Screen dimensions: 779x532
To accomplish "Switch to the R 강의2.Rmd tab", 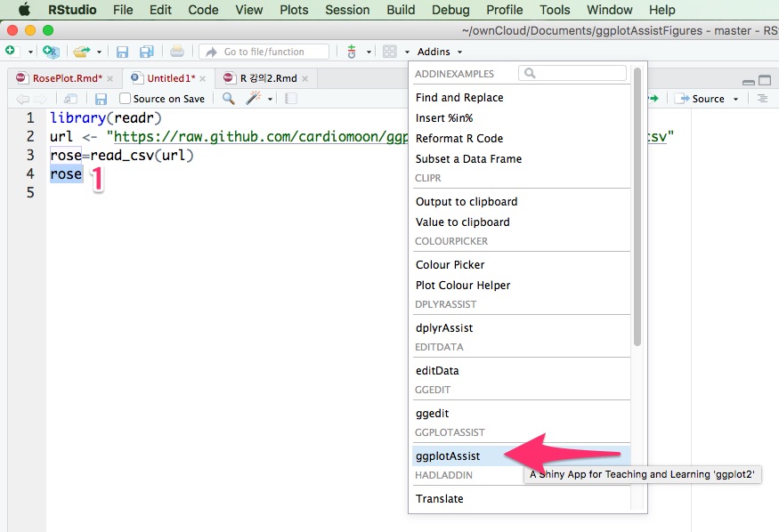I will 268,78.
